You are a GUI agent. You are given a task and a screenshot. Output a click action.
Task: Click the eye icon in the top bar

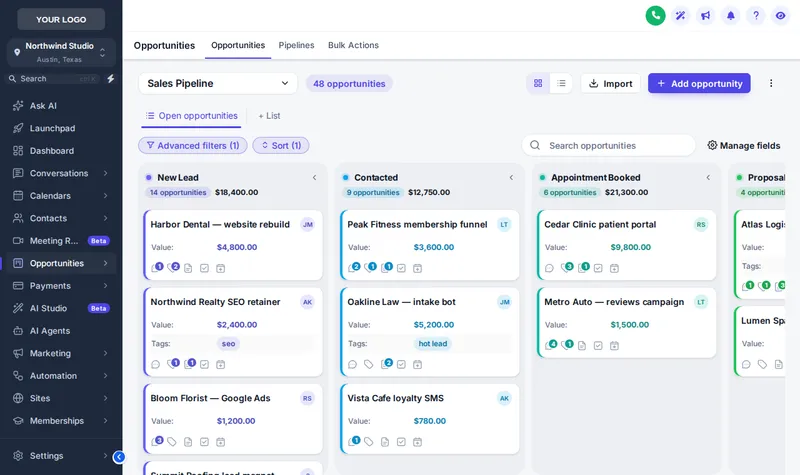780,15
